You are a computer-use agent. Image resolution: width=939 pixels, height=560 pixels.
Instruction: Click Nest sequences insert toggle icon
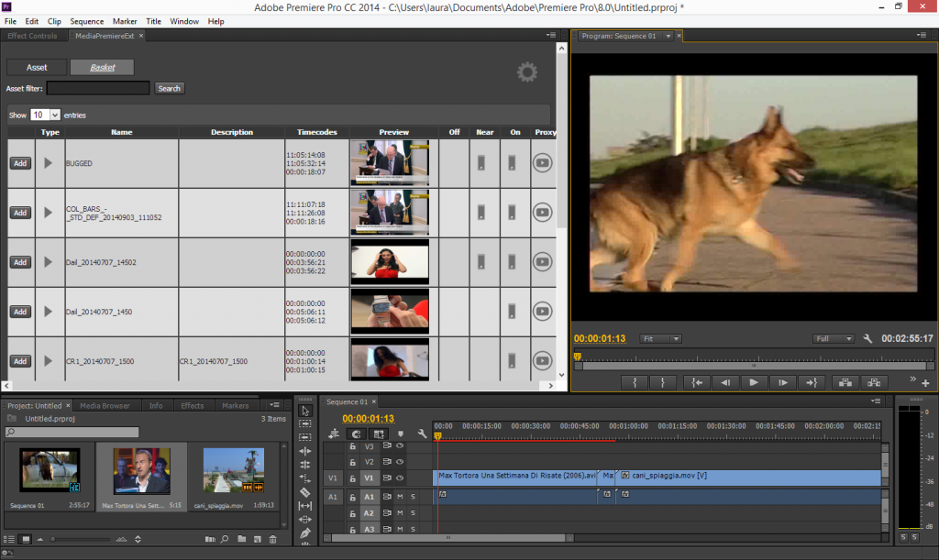coord(334,434)
